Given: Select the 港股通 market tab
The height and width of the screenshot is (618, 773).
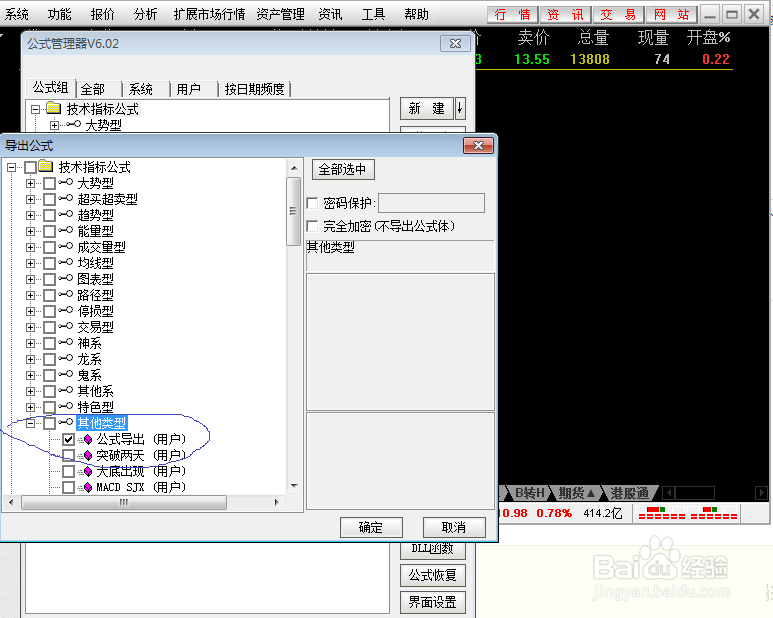Looking at the screenshot, I should tap(629, 492).
